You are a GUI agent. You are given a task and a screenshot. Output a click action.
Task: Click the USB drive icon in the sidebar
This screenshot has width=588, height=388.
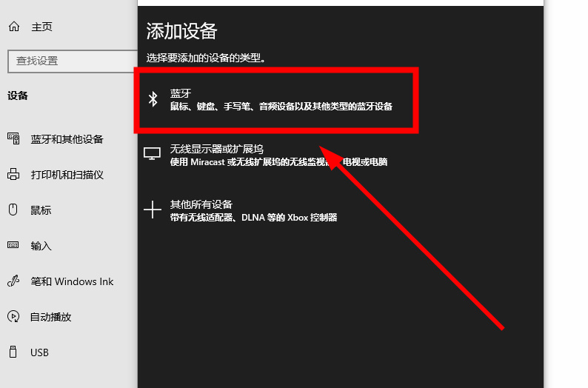pos(13,352)
